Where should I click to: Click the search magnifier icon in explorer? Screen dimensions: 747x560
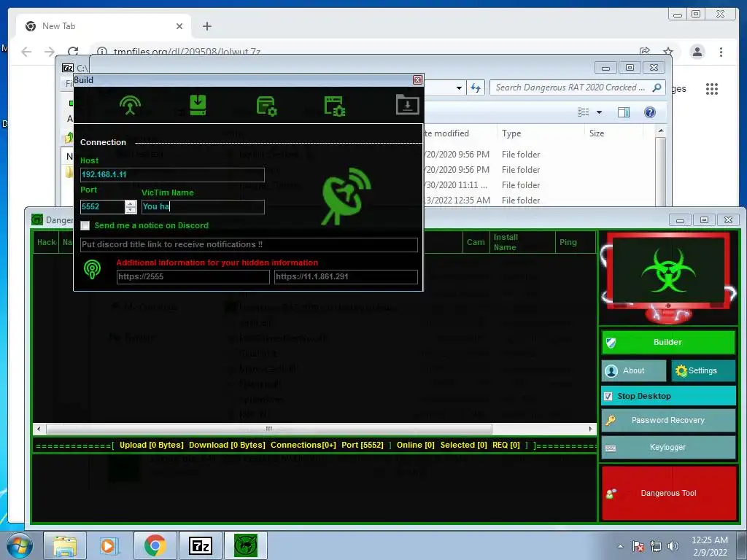[657, 87]
